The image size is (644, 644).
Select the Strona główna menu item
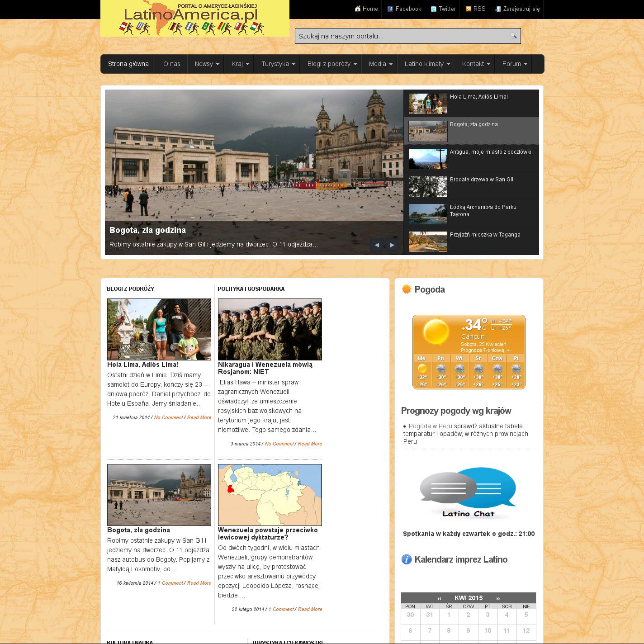[128, 64]
